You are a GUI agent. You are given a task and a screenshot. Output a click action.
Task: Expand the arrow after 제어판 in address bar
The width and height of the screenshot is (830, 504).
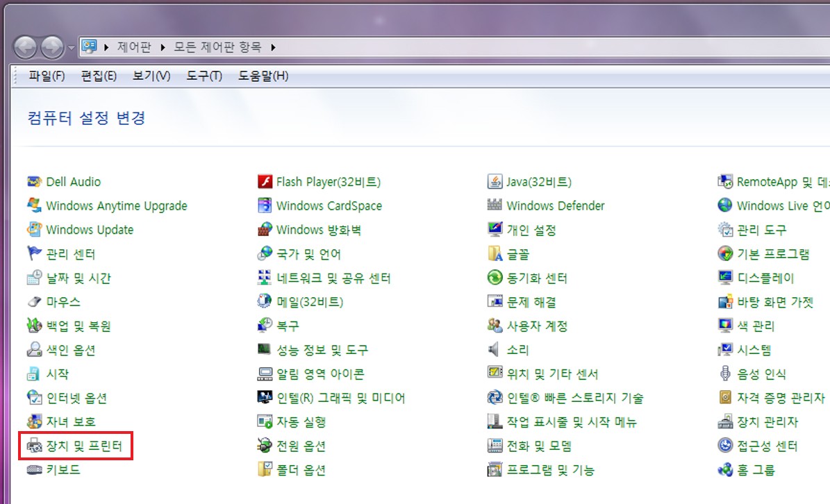tap(163, 48)
